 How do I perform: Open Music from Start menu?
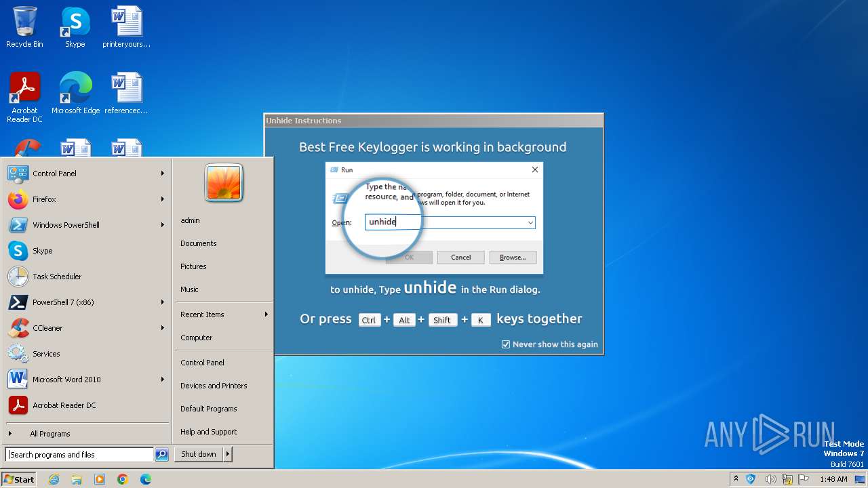click(189, 289)
